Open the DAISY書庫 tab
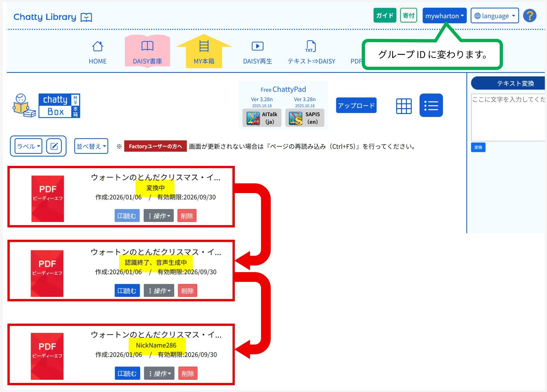This screenshot has height=392, width=547. 147,52
